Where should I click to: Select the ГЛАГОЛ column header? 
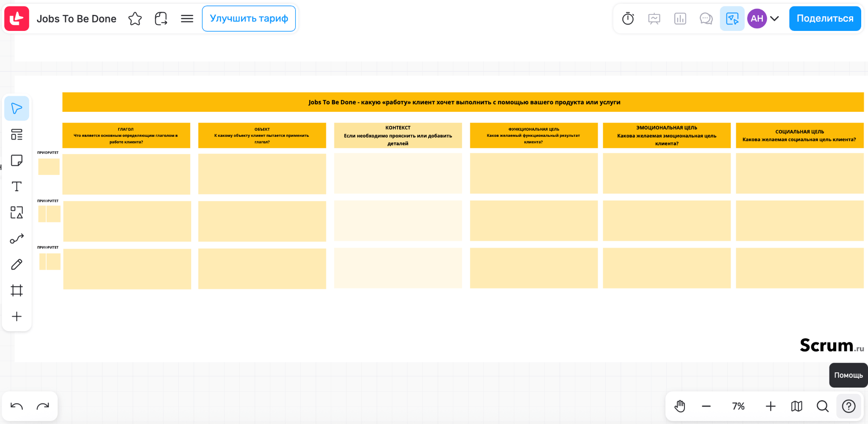pyautogui.click(x=126, y=136)
